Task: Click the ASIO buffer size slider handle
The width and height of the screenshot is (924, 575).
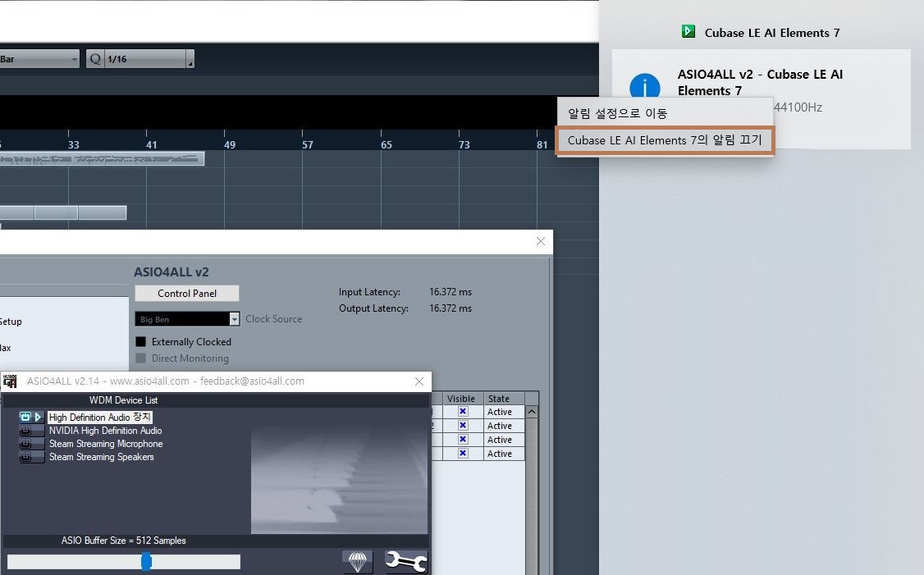Action: tap(146, 561)
